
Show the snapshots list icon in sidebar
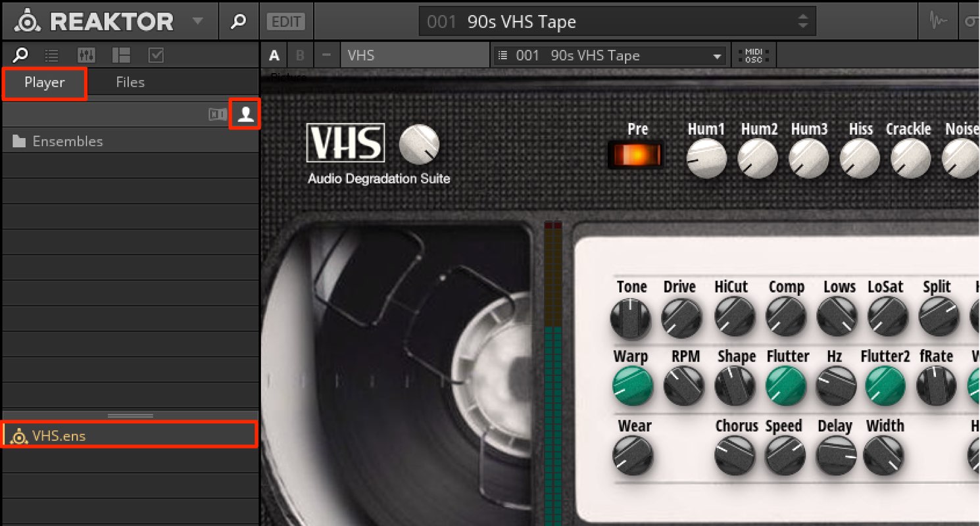pos(52,55)
